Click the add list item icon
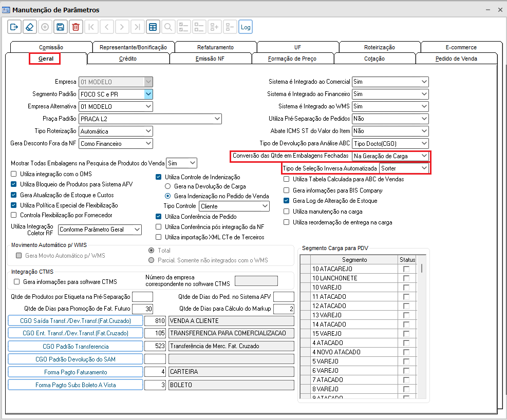 [x=214, y=27]
